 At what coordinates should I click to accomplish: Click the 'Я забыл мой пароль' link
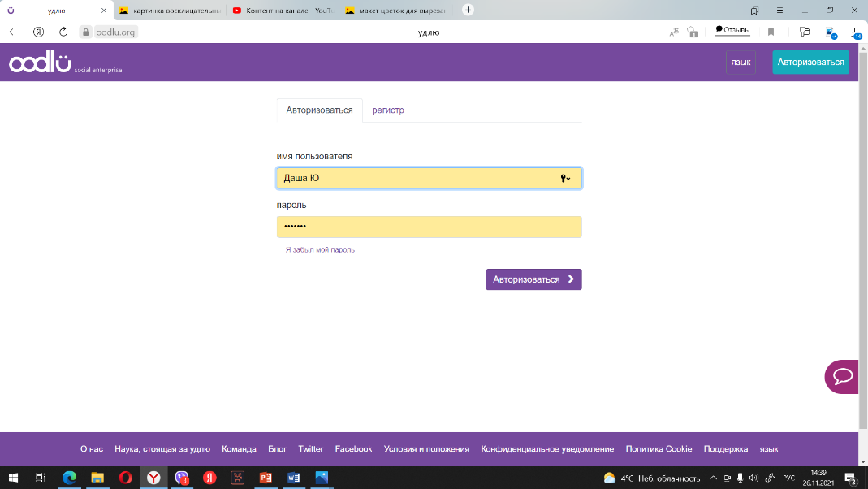(320, 250)
